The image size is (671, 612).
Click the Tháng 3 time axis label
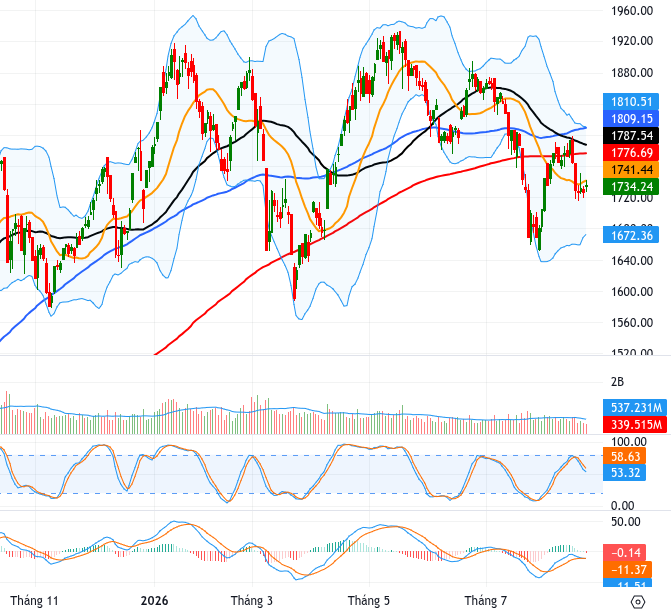coord(252,601)
